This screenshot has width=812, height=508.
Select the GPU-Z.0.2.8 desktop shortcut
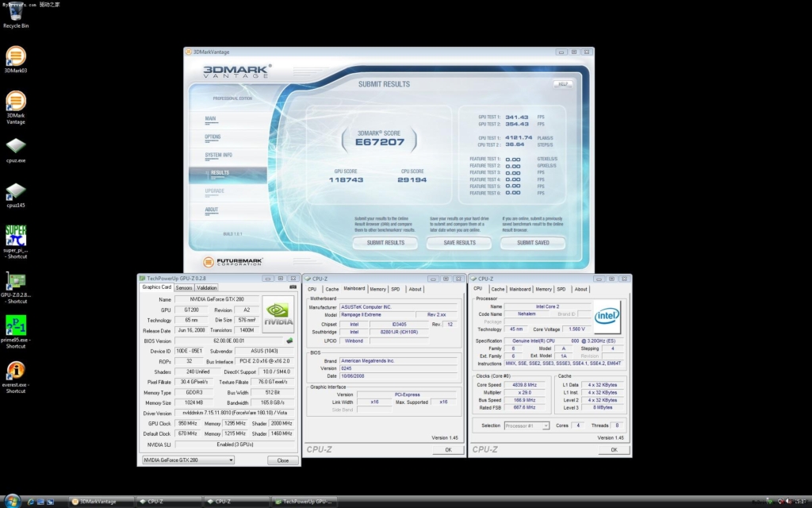click(x=16, y=280)
